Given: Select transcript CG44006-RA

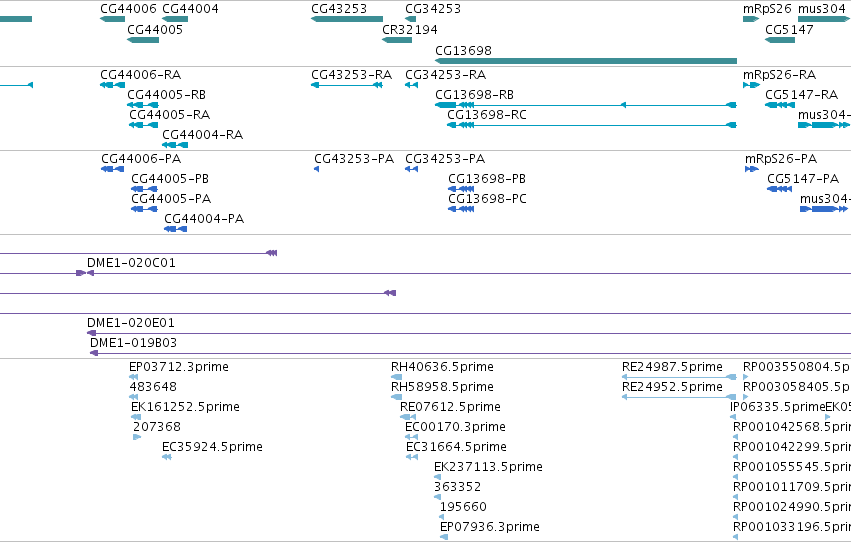Looking at the screenshot, I should (x=141, y=74).
